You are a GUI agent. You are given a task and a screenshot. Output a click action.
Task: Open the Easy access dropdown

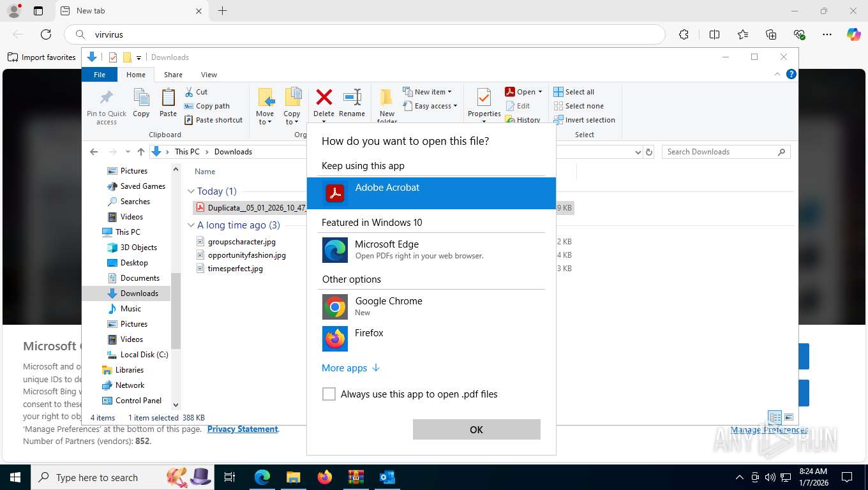coord(430,106)
